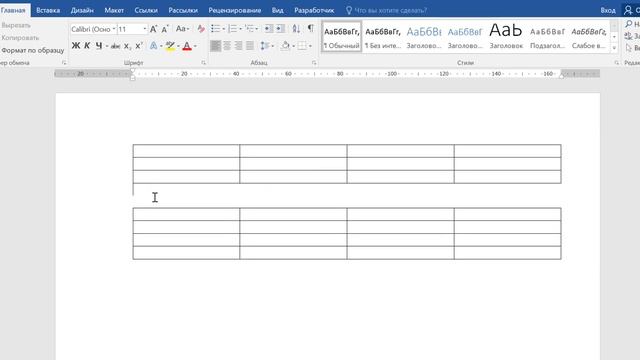Expand the highlight color arrow
Screen dimensions: 640x360
click(178, 46)
